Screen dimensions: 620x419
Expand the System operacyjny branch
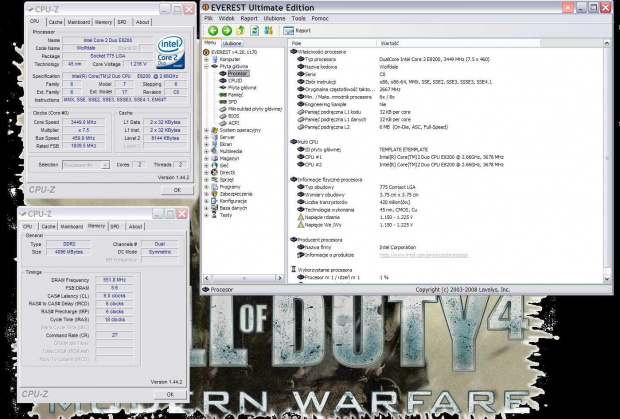206,130
